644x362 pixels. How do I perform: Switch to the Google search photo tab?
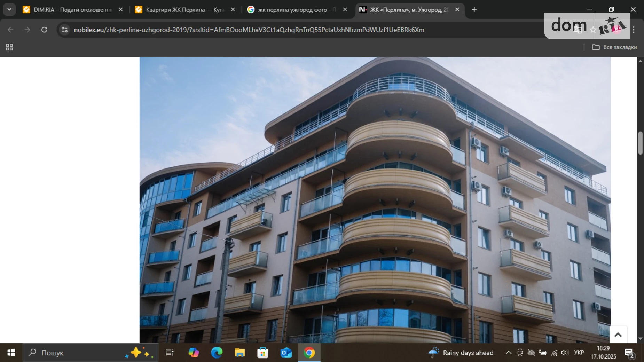(297, 10)
